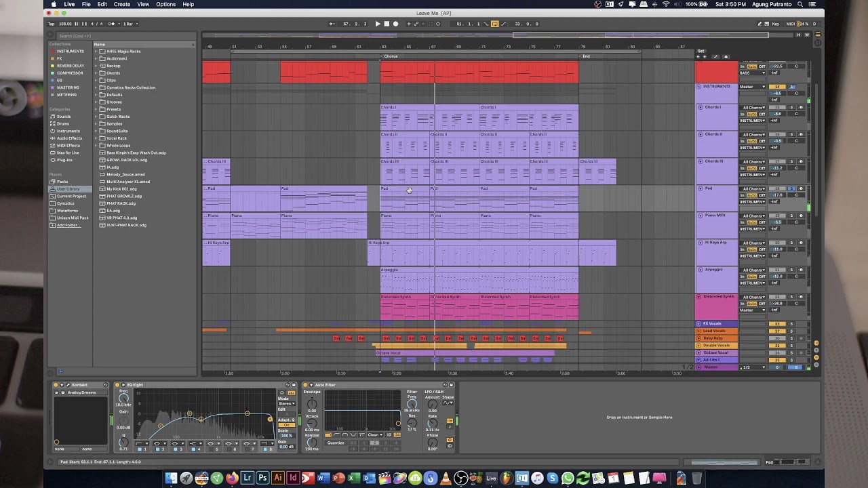
Task: Select Current Project in Places
Action: [71, 196]
